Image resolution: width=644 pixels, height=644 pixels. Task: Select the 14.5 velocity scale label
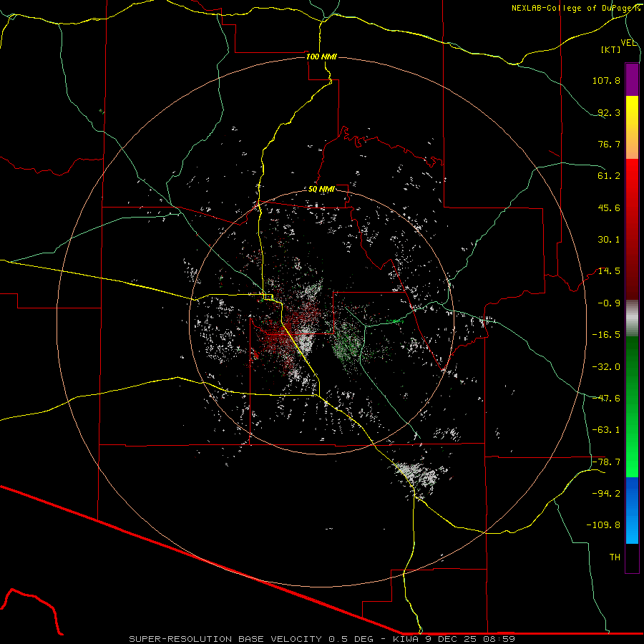[x=609, y=271]
